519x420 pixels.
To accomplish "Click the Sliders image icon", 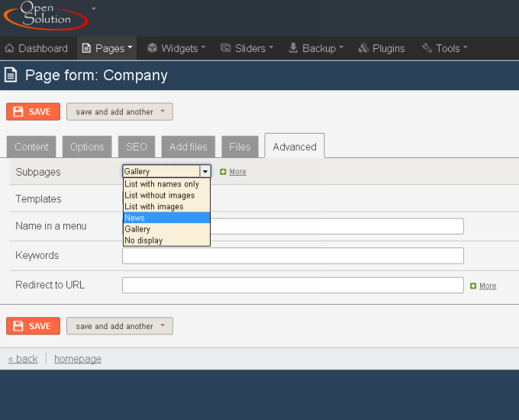I will tap(226, 48).
